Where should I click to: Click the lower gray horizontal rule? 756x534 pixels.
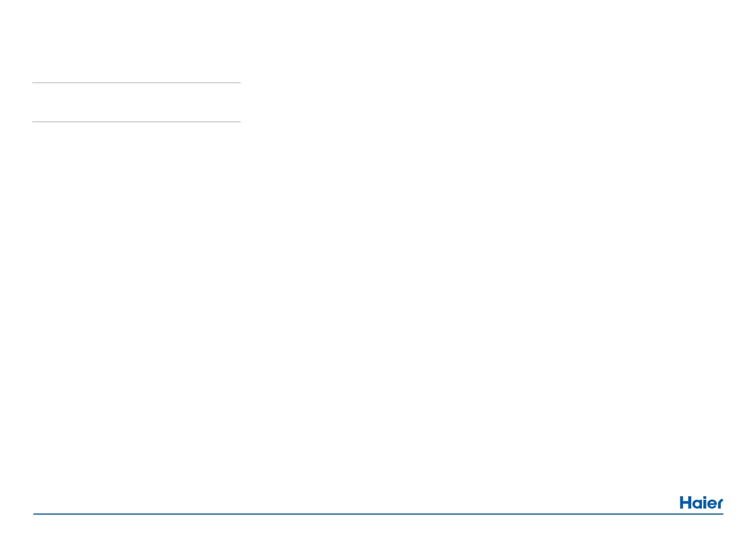click(x=136, y=122)
